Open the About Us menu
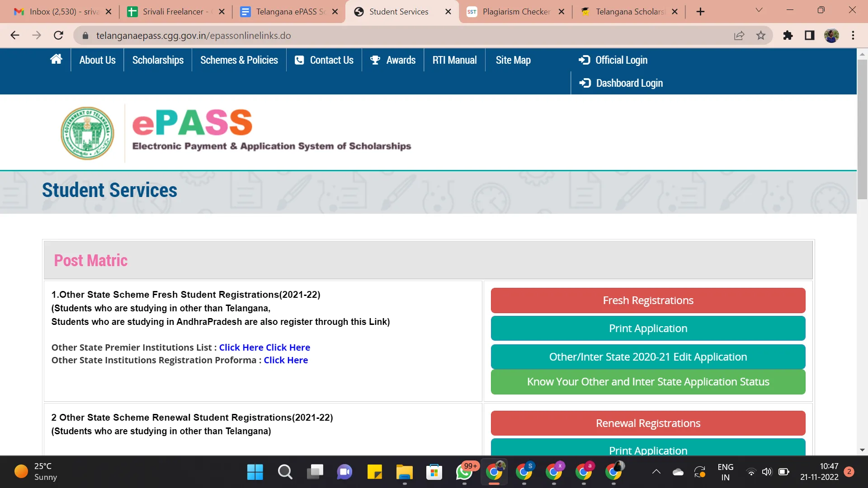 (97, 60)
